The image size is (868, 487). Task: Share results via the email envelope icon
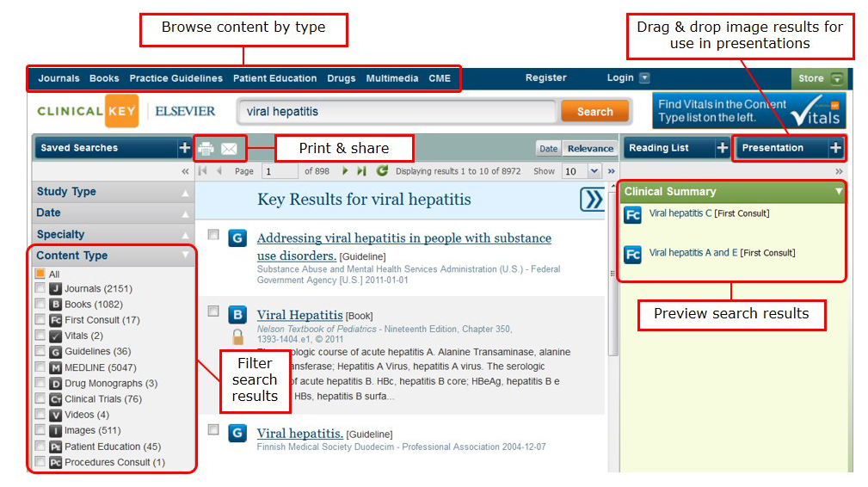click(x=229, y=148)
